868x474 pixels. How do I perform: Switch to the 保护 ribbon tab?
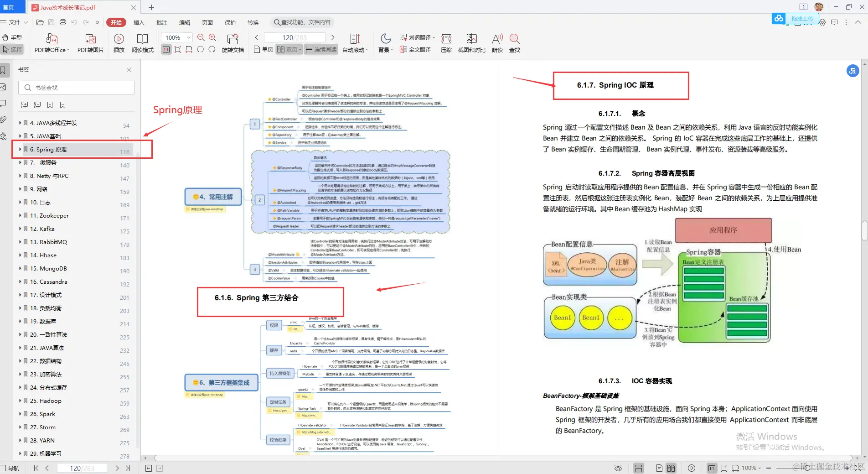point(230,22)
